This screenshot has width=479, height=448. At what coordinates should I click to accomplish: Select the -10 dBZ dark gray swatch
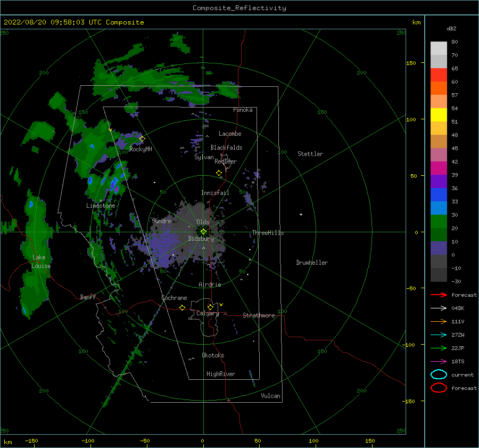point(439,274)
